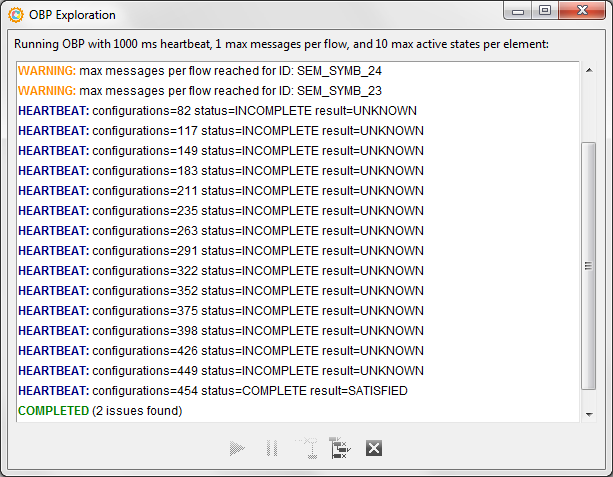Select the warning line for SEM_SYMB_23
The height and width of the screenshot is (477, 613).
point(200,91)
